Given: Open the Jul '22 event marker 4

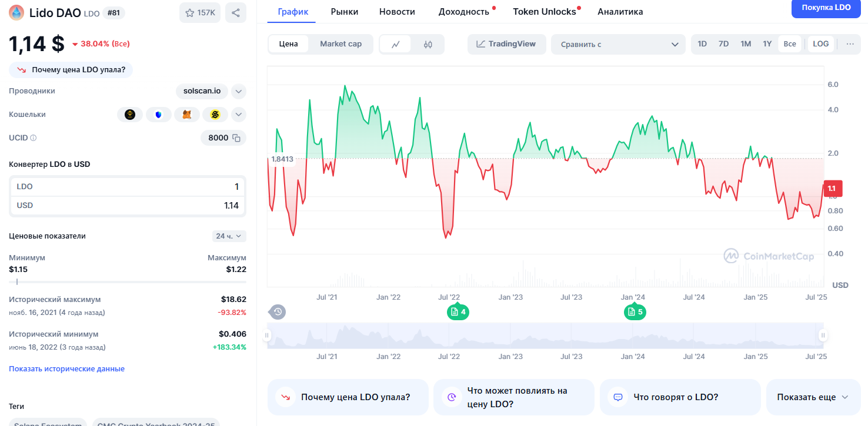Looking at the screenshot, I should click(458, 312).
